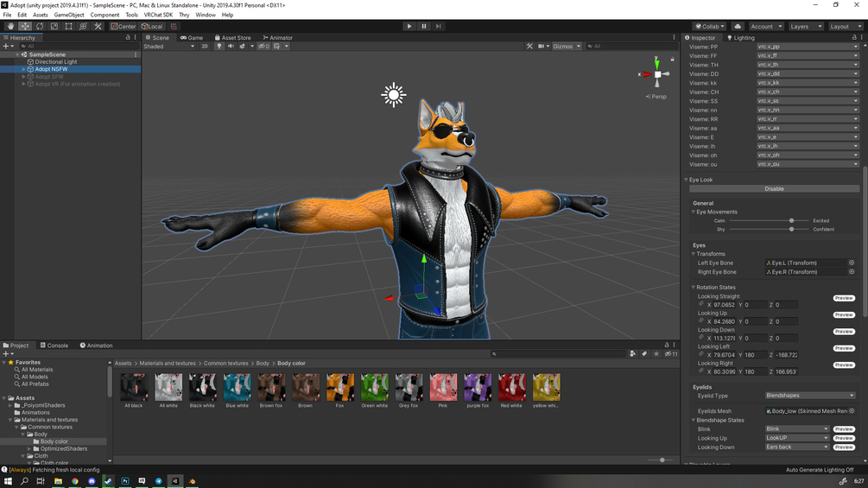Open the Layers dropdown
The width and height of the screenshot is (868, 488).
click(x=806, y=26)
